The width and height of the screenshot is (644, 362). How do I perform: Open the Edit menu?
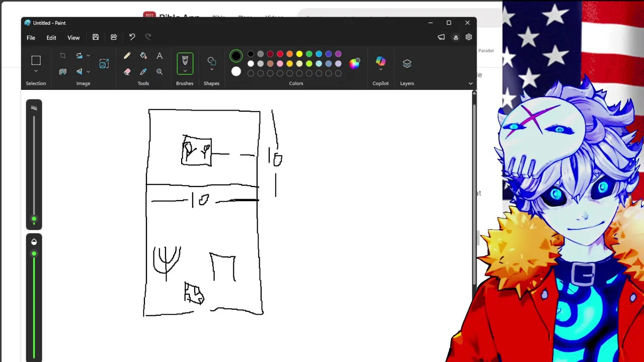[x=51, y=38]
